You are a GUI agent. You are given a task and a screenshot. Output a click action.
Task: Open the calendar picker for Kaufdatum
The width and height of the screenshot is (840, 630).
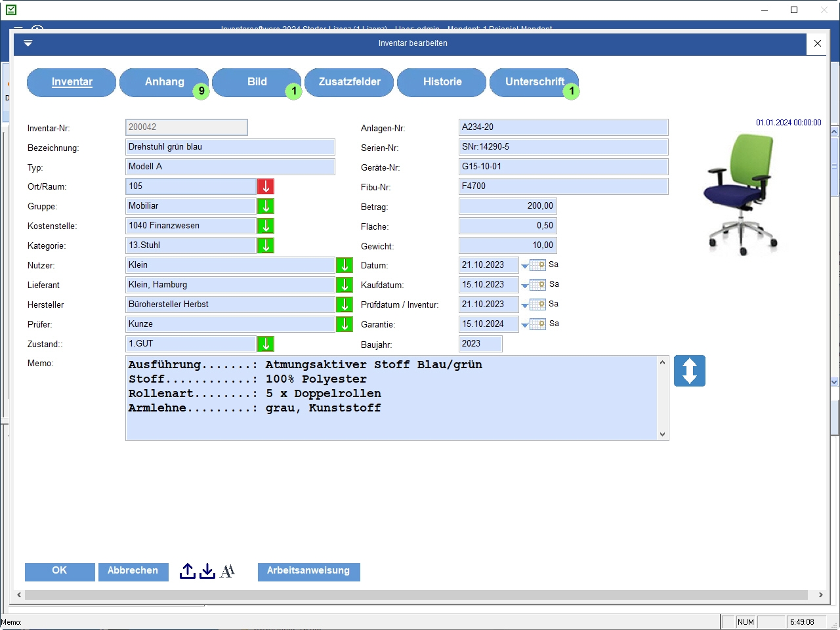pos(537,285)
